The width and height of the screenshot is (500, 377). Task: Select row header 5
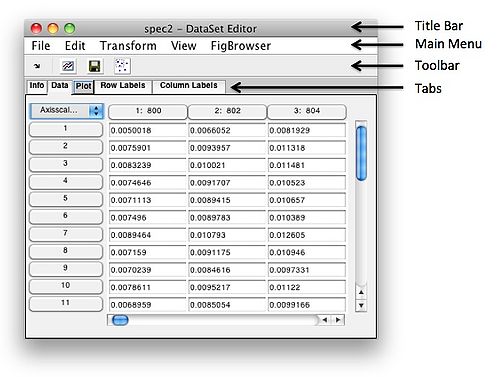tap(66, 199)
